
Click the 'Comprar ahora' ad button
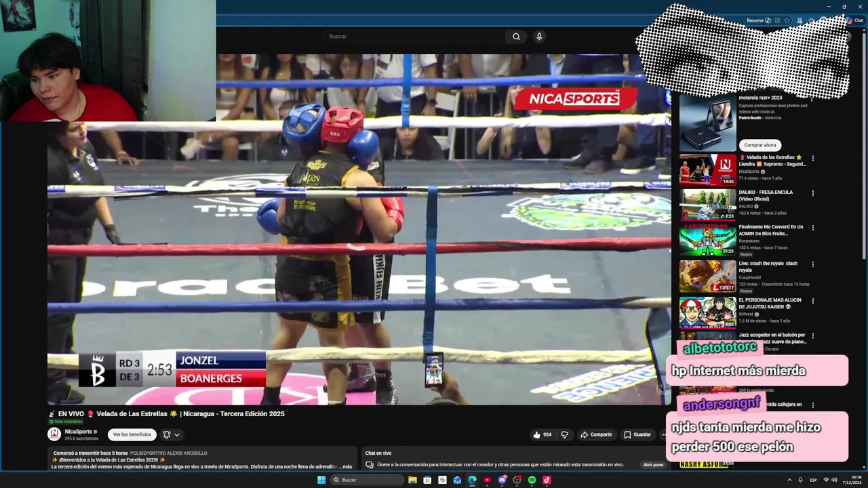click(x=760, y=145)
